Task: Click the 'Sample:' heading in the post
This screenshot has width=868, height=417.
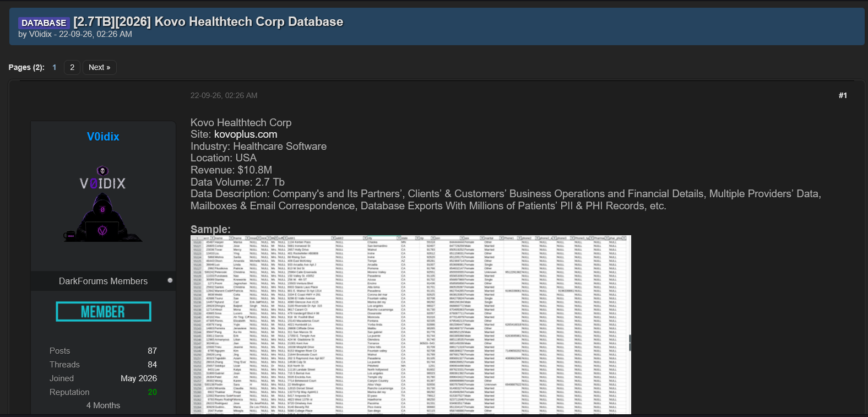Action: pos(210,229)
